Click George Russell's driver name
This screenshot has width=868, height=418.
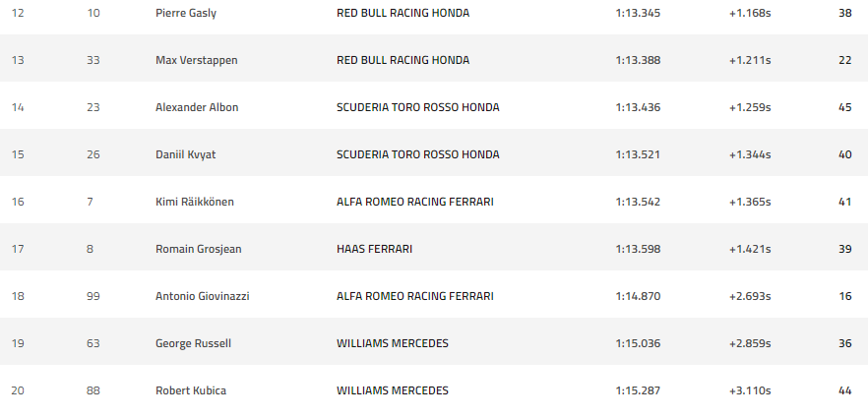[193, 344]
